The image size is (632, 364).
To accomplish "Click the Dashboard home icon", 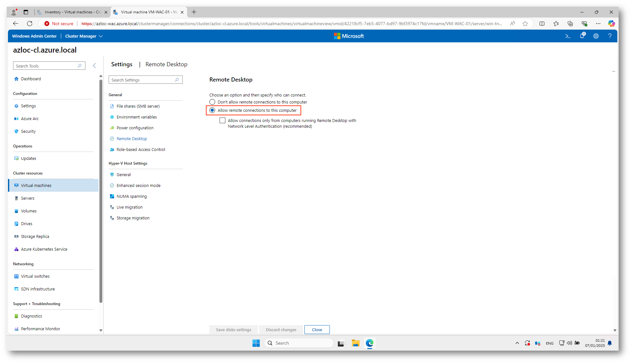I will point(16,79).
